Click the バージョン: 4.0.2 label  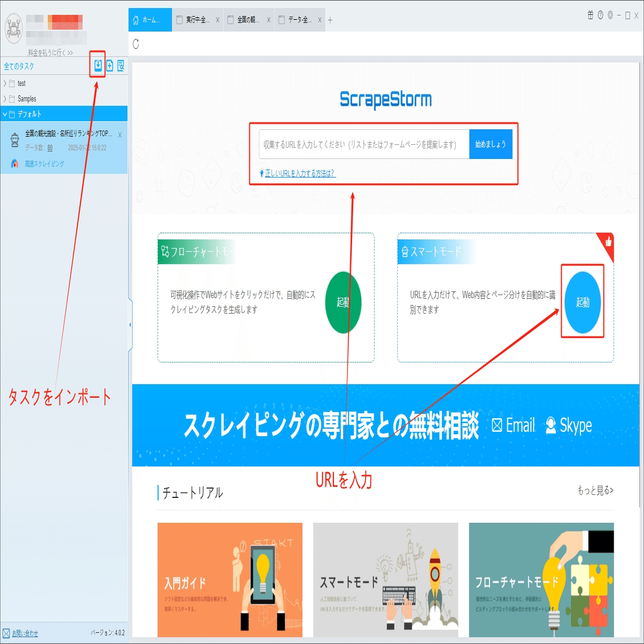pos(108,632)
